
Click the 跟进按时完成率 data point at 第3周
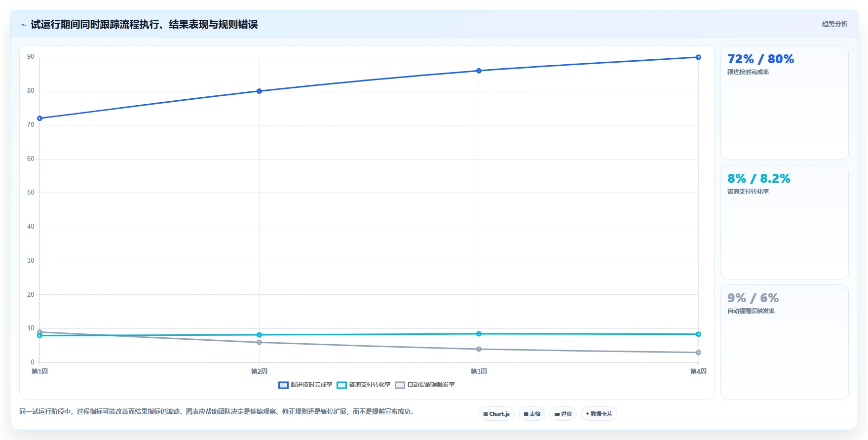pyautogui.click(x=479, y=71)
